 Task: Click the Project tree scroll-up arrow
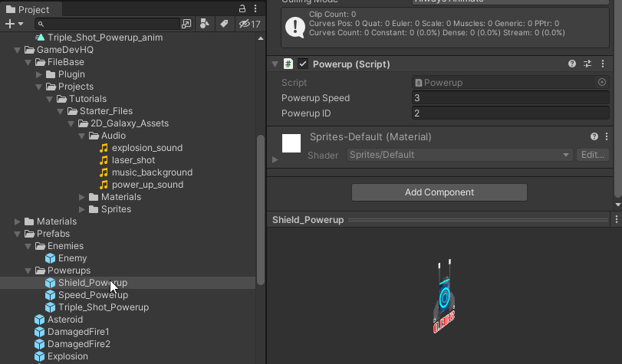261,38
